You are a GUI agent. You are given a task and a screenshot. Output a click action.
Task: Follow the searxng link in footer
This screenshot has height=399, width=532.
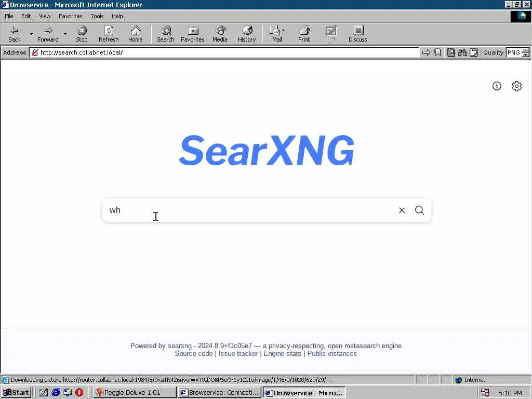(x=179, y=345)
